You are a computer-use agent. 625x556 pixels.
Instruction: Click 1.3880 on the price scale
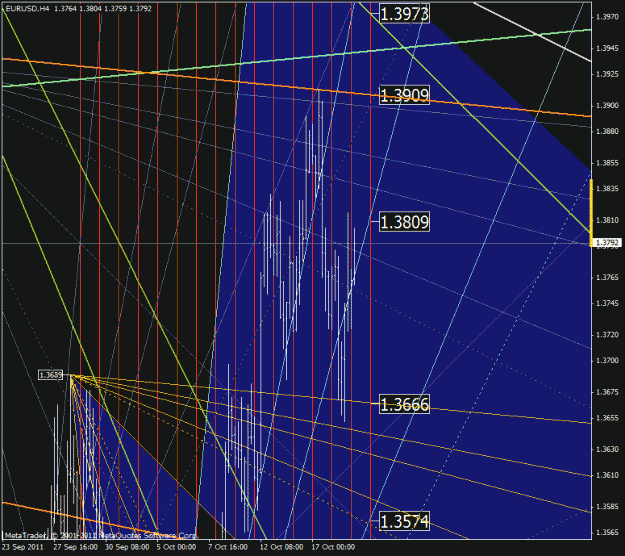[x=607, y=131]
